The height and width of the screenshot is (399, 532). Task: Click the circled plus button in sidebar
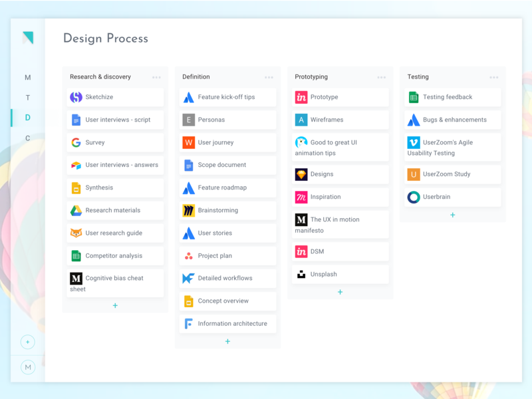coord(28,342)
